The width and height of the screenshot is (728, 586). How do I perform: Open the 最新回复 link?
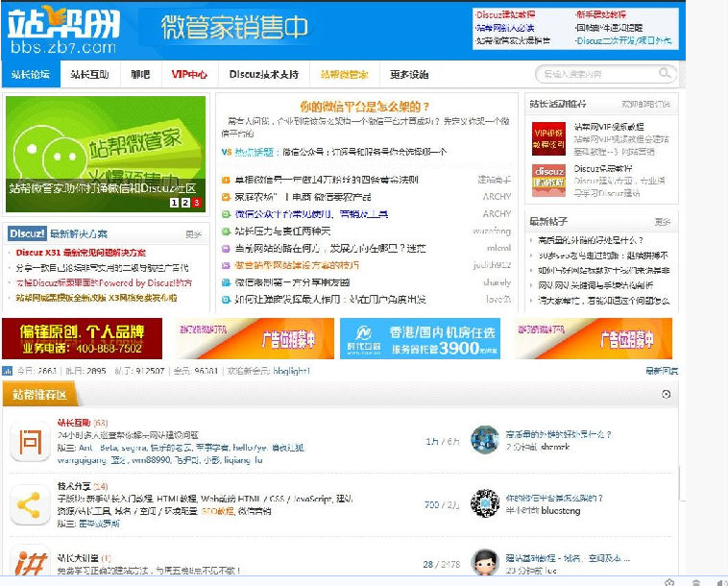[662, 371]
